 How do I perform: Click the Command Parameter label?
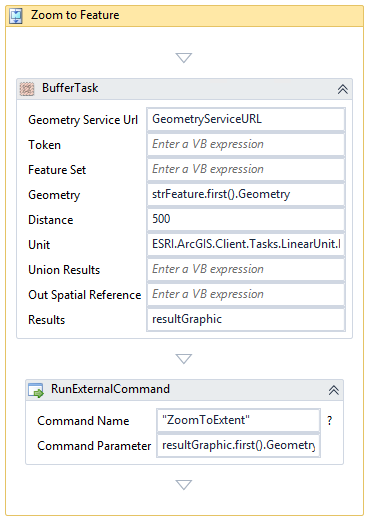pyautogui.click(x=94, y=446)
